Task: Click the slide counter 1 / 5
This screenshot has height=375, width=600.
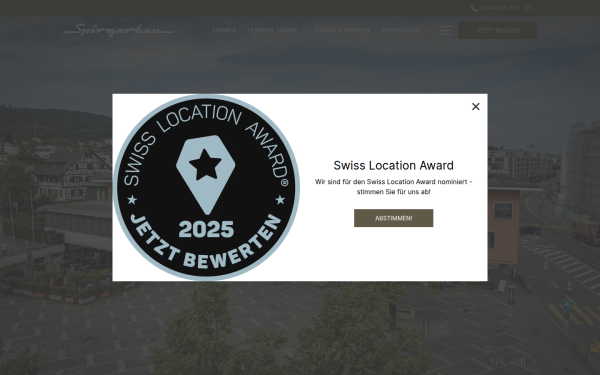Action: [497, 362]
